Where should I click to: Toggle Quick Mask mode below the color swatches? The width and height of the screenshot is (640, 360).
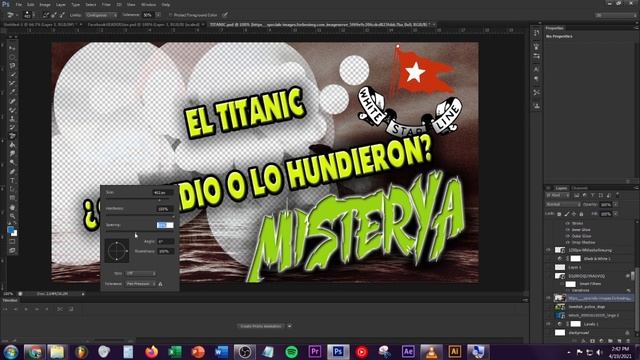coord(12,242)
